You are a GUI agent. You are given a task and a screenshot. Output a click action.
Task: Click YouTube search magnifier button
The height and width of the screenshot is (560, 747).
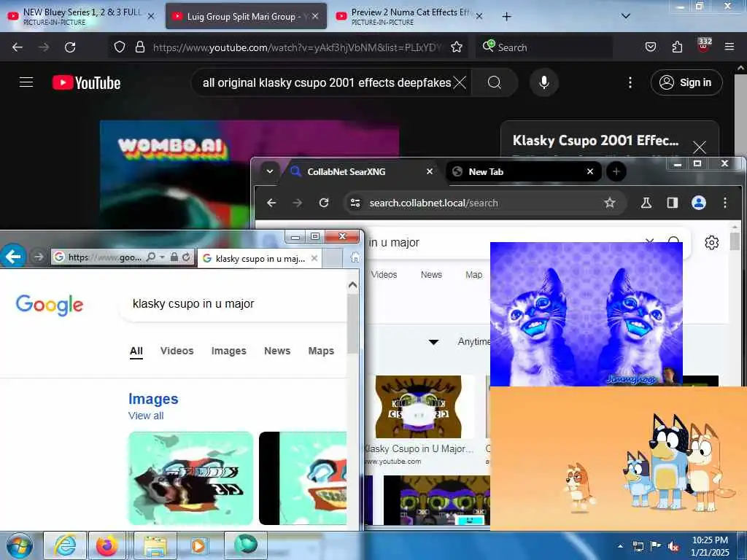(x=495, y=82)
